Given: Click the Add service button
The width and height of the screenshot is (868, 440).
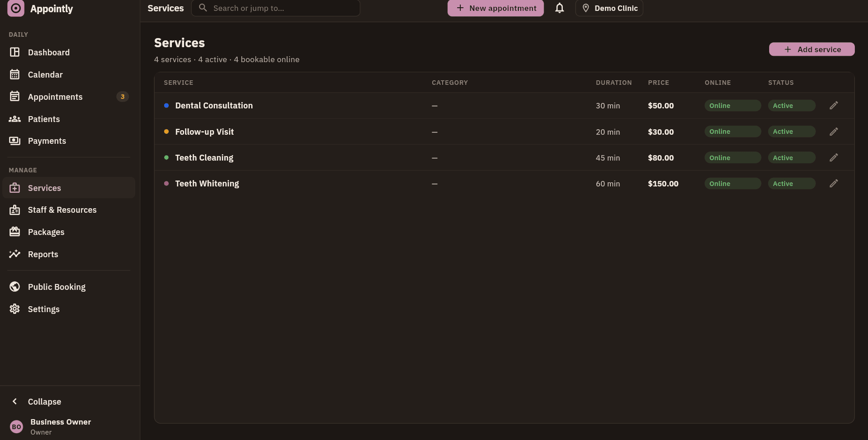Looking at the screenshot, I should click(x=812, y=49).
